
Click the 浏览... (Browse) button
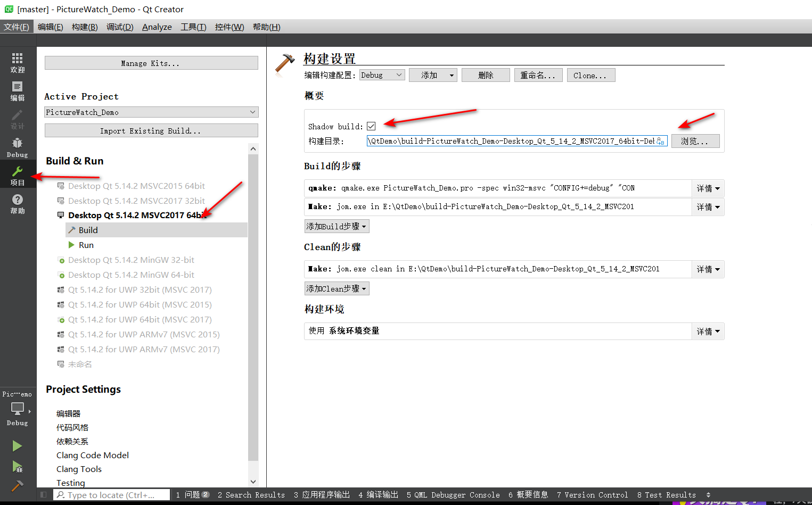pyautogui.click(x=695, y=141)
